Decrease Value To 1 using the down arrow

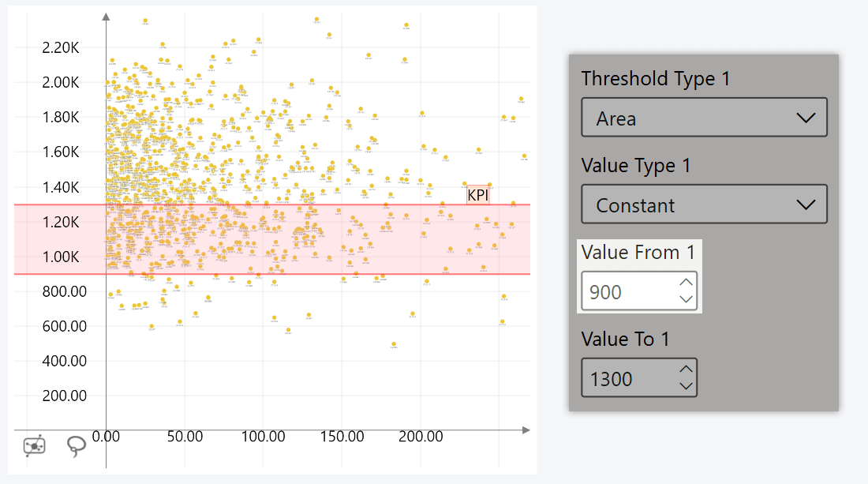tap(686, 385)
